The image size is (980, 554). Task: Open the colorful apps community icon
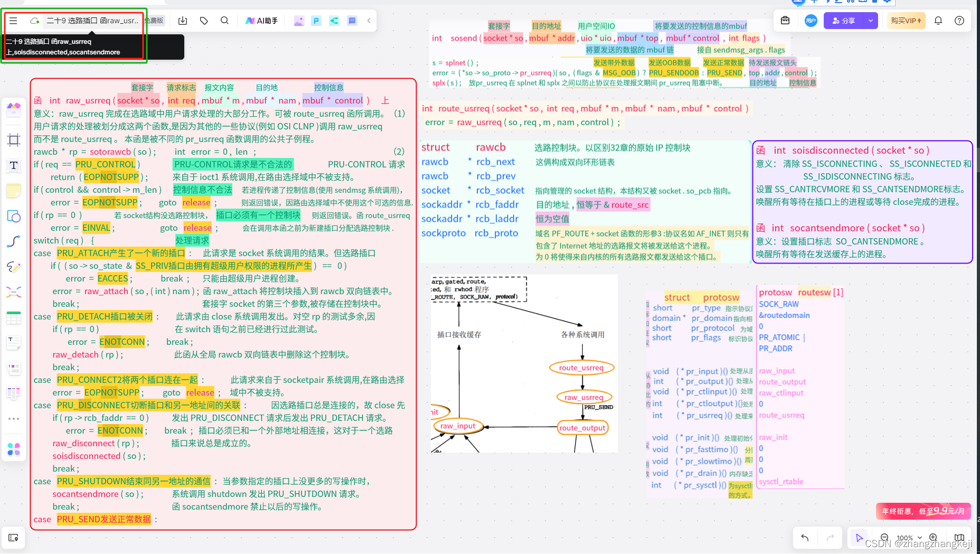[x=14, y=449]
